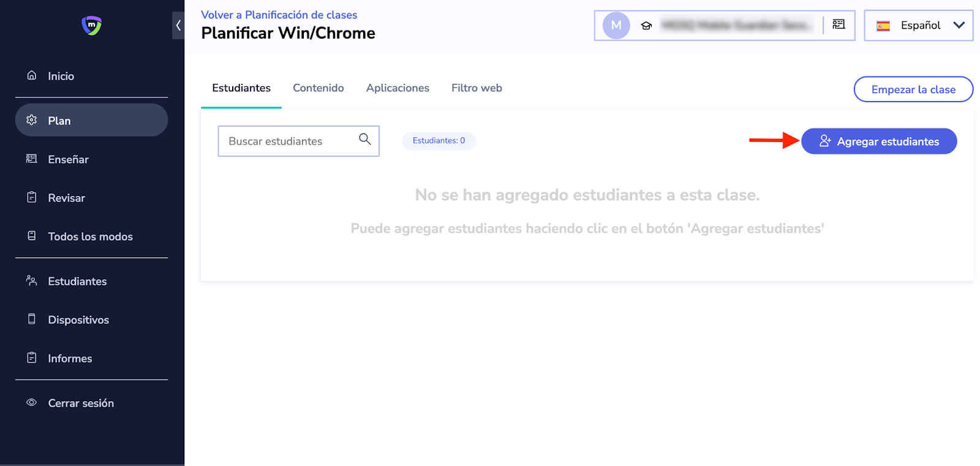Open Todos los modos in the sidebar

[x=90, y=236]
